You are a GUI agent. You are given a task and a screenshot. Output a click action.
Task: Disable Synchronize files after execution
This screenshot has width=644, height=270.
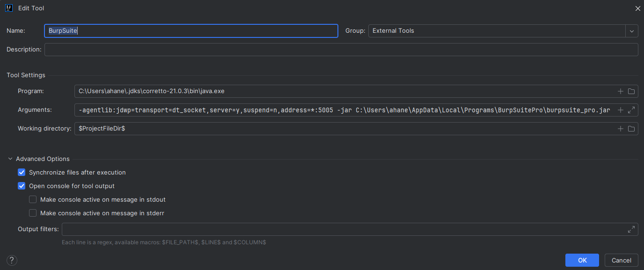(22, 172)
